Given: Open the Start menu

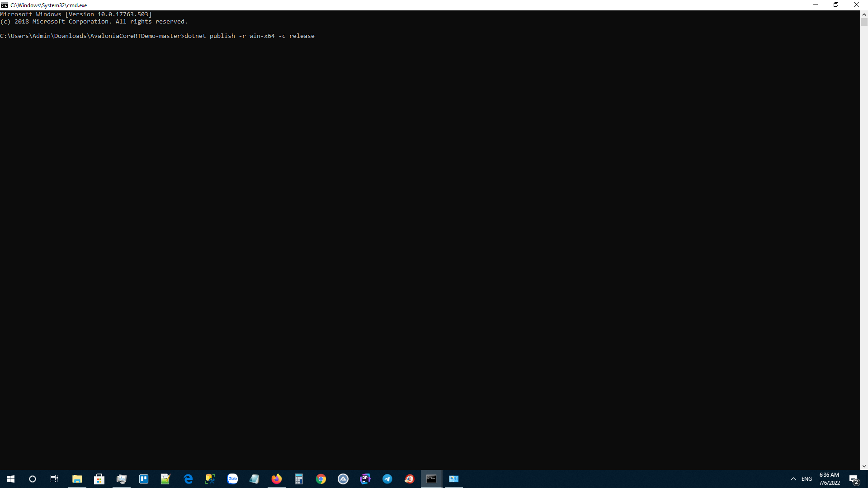Looking at the screenshot, I should 10,479.
